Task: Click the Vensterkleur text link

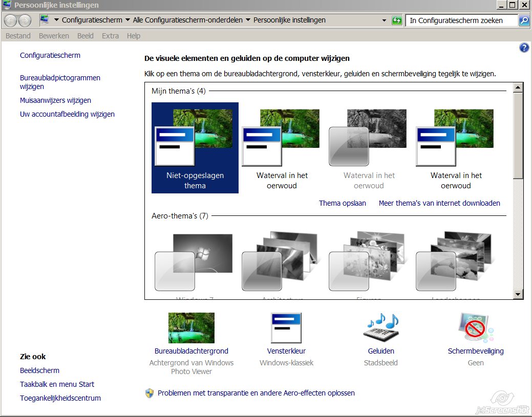Action: pos(286,351)
